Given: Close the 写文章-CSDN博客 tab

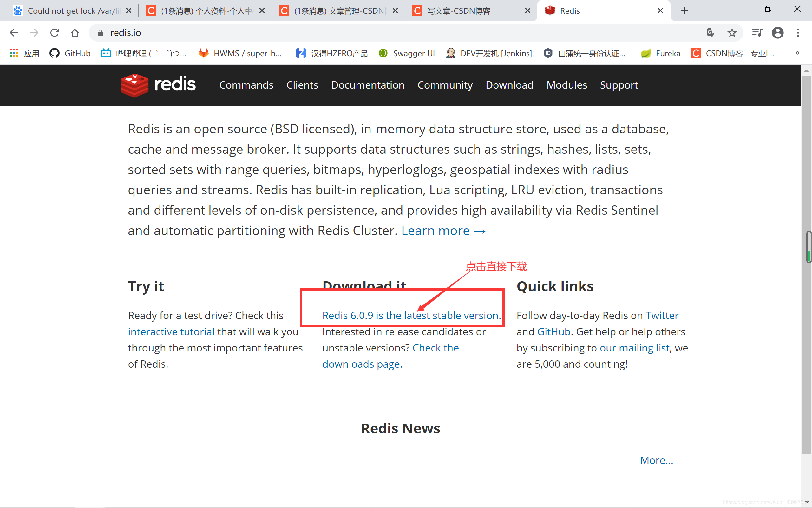Looking at the screenshot, I should tap(528, 11).
